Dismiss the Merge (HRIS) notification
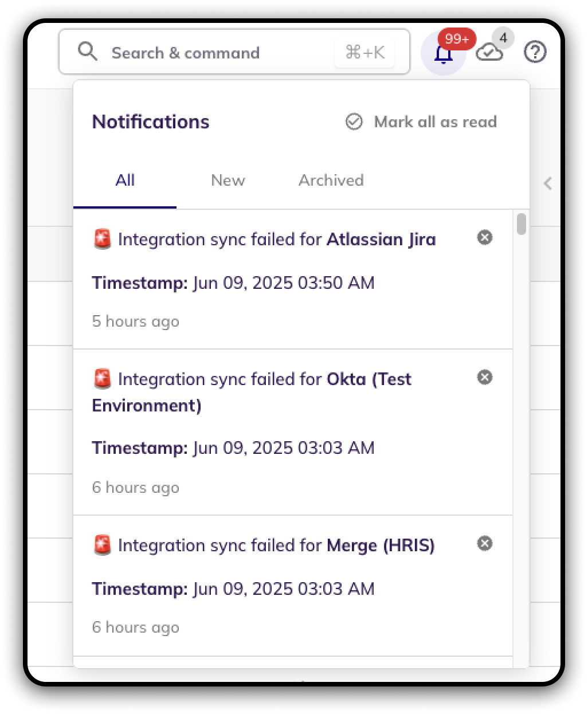This screenshot has width=588, height=714. pyautogui.click(x=485, y=543)
